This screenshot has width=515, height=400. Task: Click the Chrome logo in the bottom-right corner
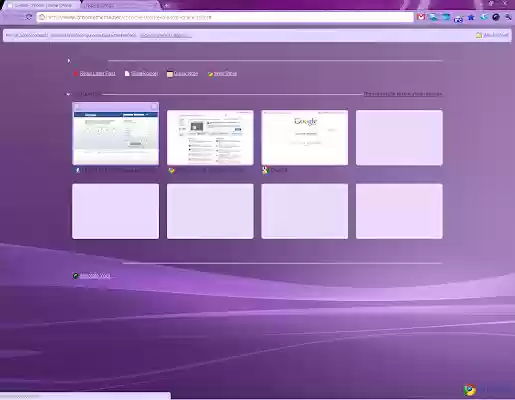[470, 389]
